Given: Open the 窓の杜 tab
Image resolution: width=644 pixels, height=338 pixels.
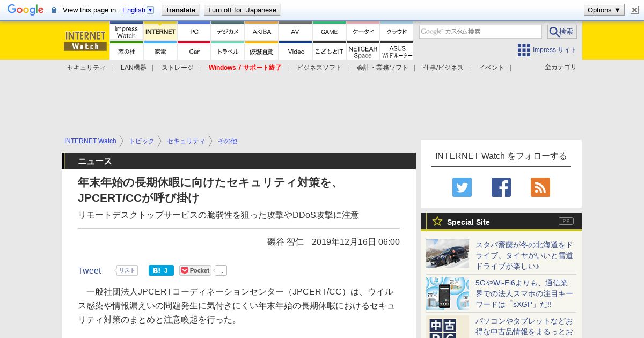Looking at the screenshot, I should pos(126,51).
